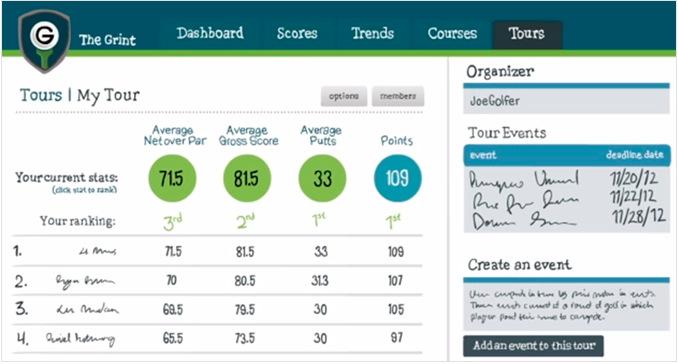The height and width of the screenshot is (364, 678).
Task: Click putts value 31.3 in row 2
Action: (x=320, y=281)
